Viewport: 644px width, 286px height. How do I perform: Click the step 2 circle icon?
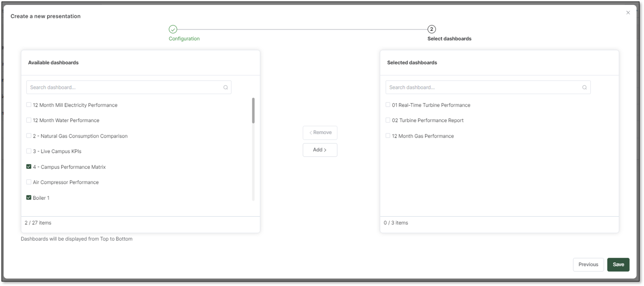click(x=431, y=29)
